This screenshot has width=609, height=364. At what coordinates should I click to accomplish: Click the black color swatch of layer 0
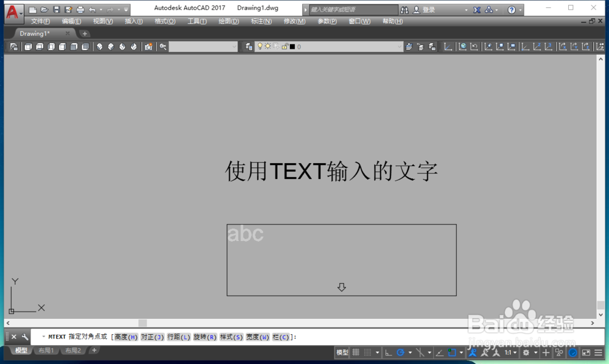pos(292,47)
